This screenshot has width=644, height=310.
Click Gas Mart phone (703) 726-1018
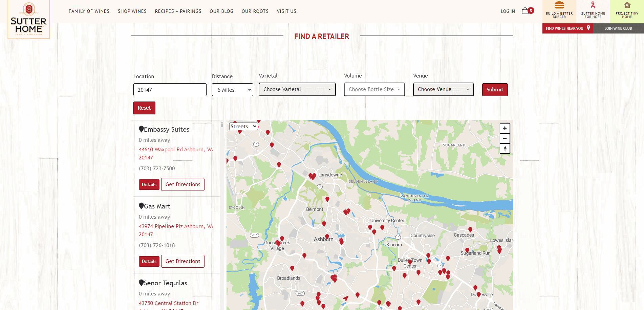pos(157,245)
